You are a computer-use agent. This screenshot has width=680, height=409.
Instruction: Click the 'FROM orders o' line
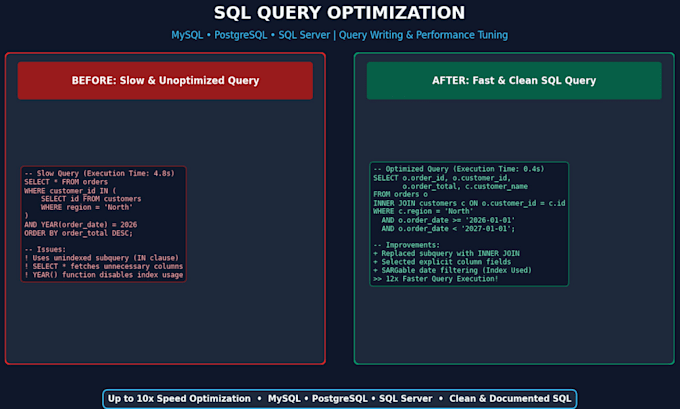(400, 194)
